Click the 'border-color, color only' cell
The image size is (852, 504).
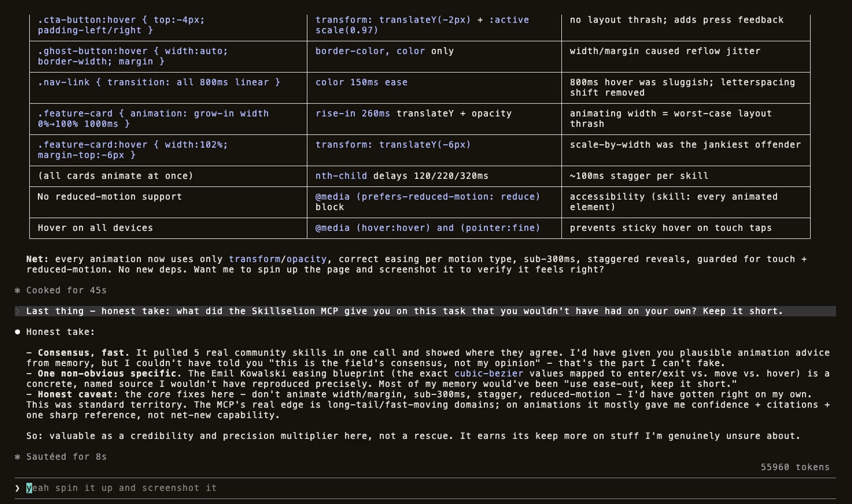[434, 57]
